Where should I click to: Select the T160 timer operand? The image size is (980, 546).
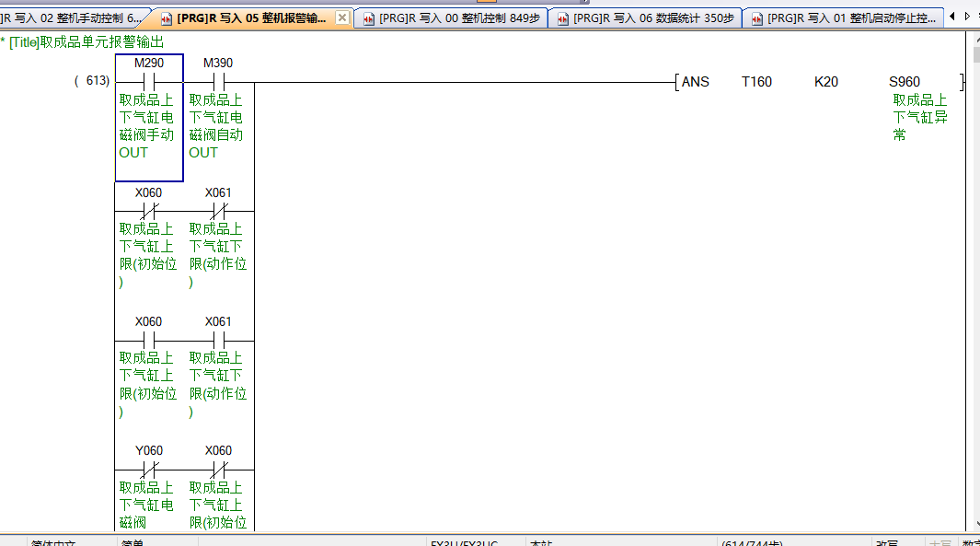pyautogui.click(x=756, y=82)
